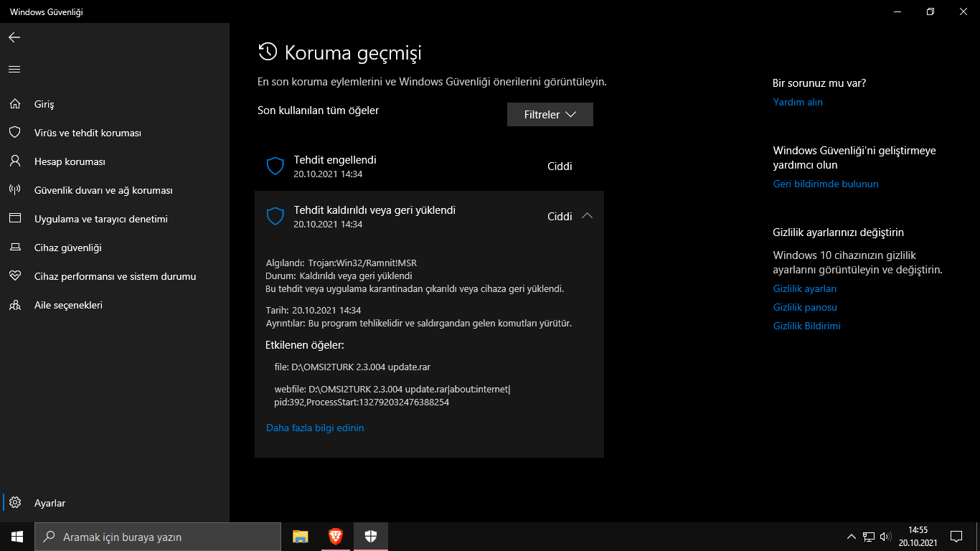The image size is (980, 551).
Task: Click the Ciddi severity of Tehdit kaldırıldı
Action: [560, 217]
